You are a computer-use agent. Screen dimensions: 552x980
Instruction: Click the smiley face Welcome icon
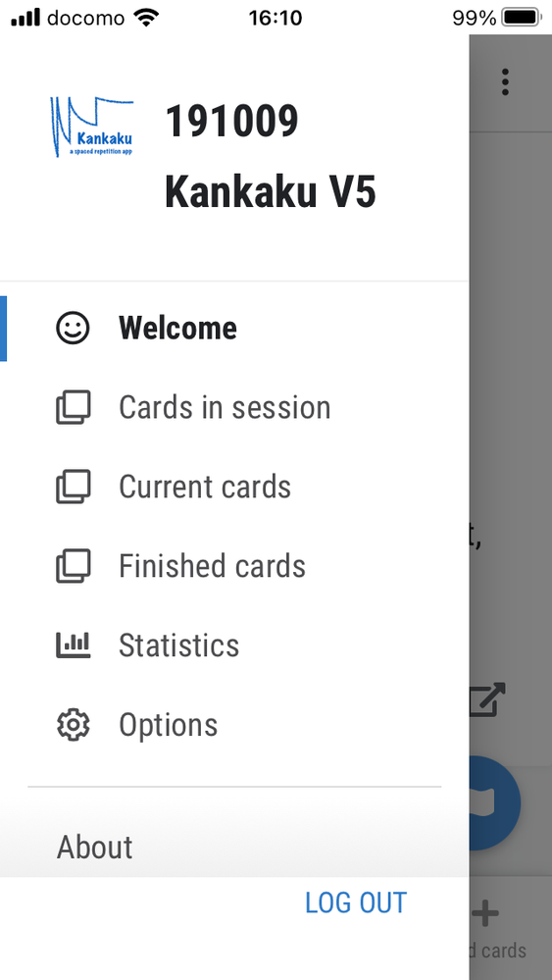pos(74,328)
